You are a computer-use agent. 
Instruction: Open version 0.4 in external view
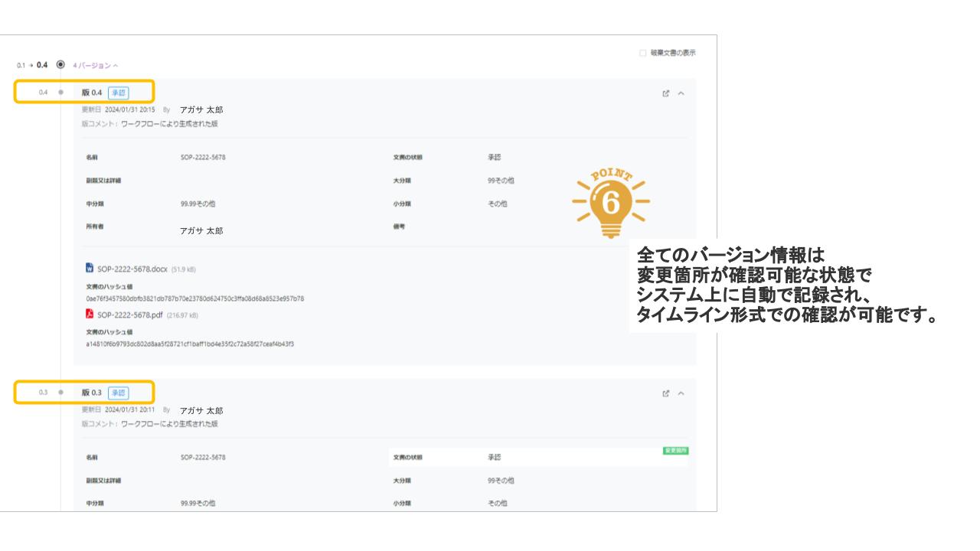pos(665,93)
